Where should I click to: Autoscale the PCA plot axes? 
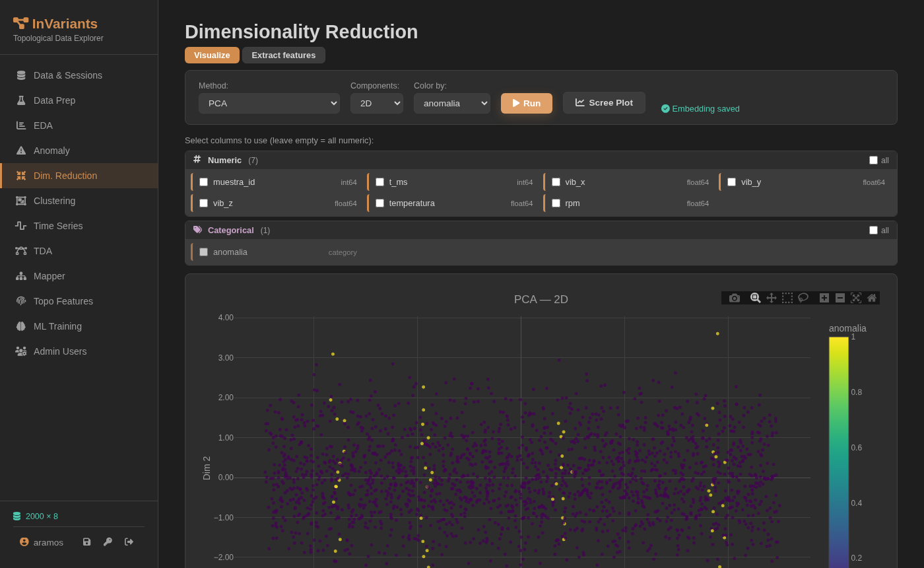(x=856, y=298)
